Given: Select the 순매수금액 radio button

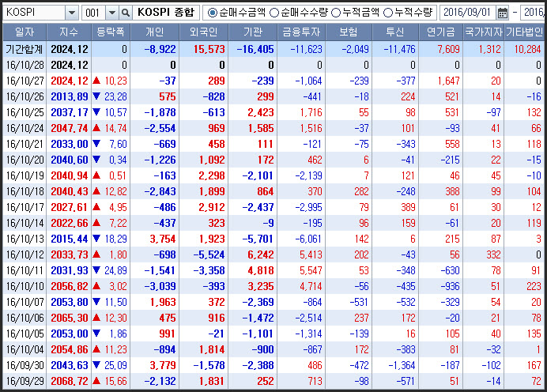Looking at the screenshot, I should pos(212,13).
